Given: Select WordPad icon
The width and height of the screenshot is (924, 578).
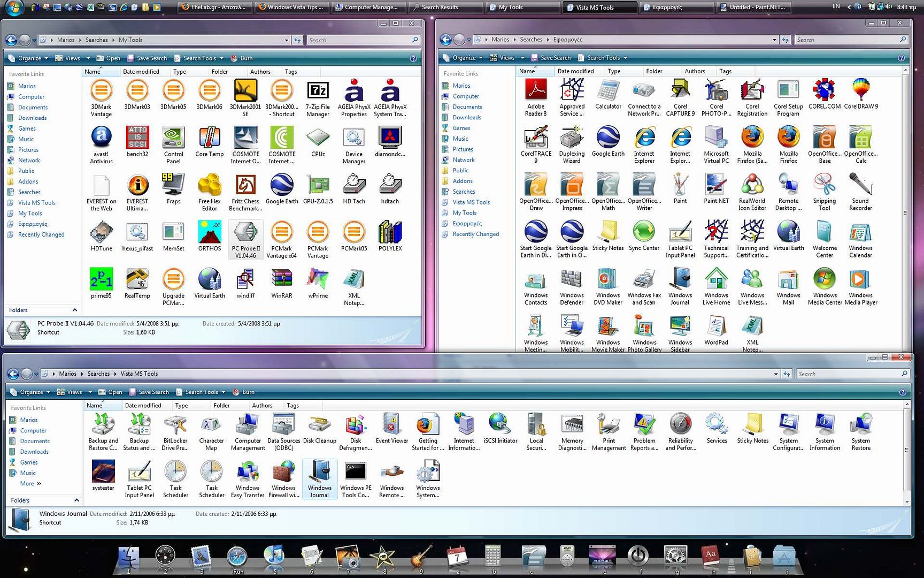Looking at the screenshot, I should tap(716, 330).
